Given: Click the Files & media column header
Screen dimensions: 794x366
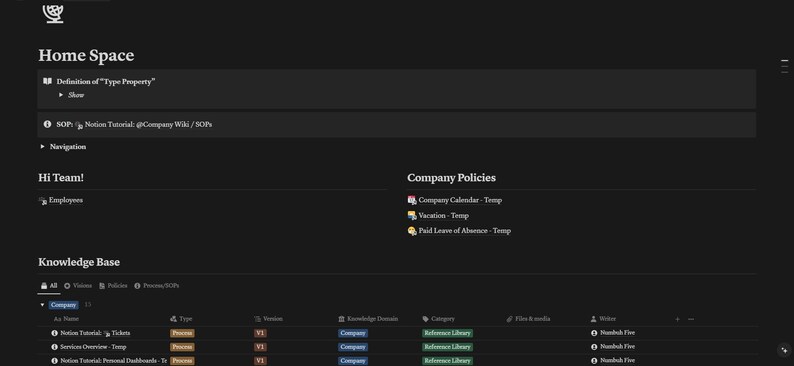Looking at the screenshot, I should pyautogui.click(x=528, y=319).
